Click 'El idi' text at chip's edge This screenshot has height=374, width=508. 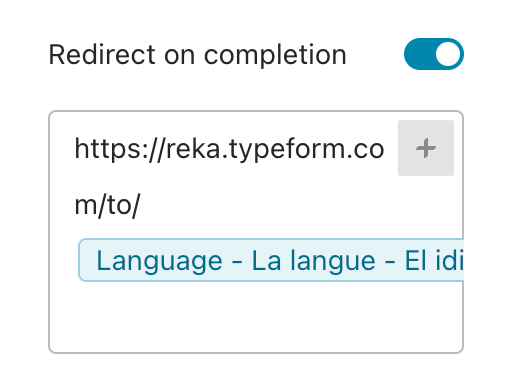click(x=434, y=260)
